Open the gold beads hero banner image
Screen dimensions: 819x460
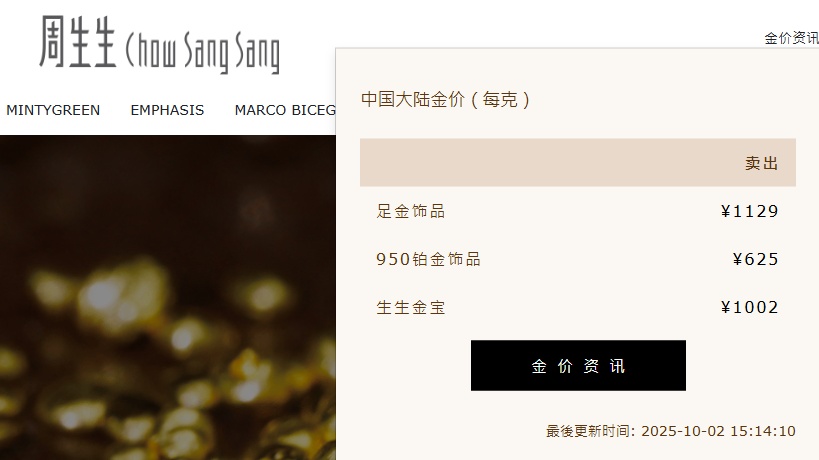tap(168, 298)
